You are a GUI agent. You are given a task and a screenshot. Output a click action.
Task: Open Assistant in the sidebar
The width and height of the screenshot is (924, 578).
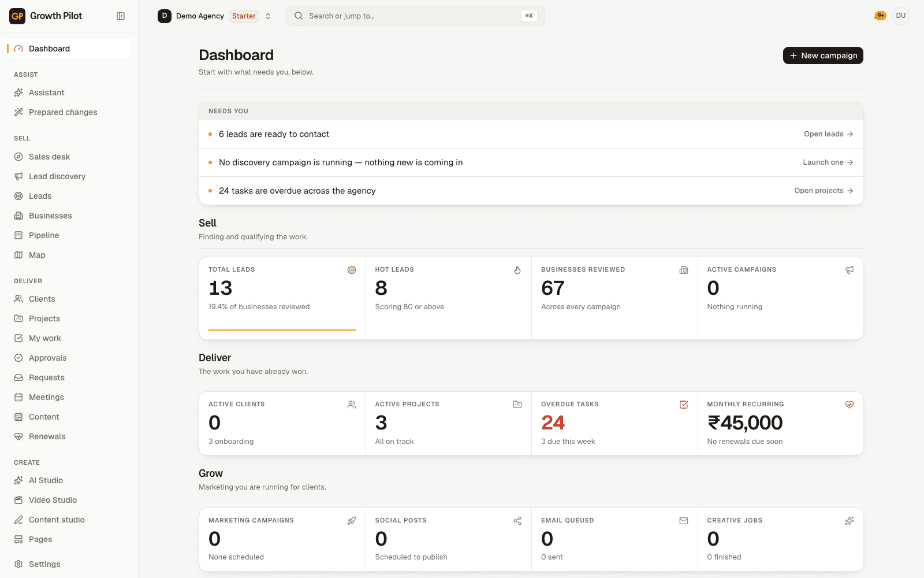click(69, 92)
